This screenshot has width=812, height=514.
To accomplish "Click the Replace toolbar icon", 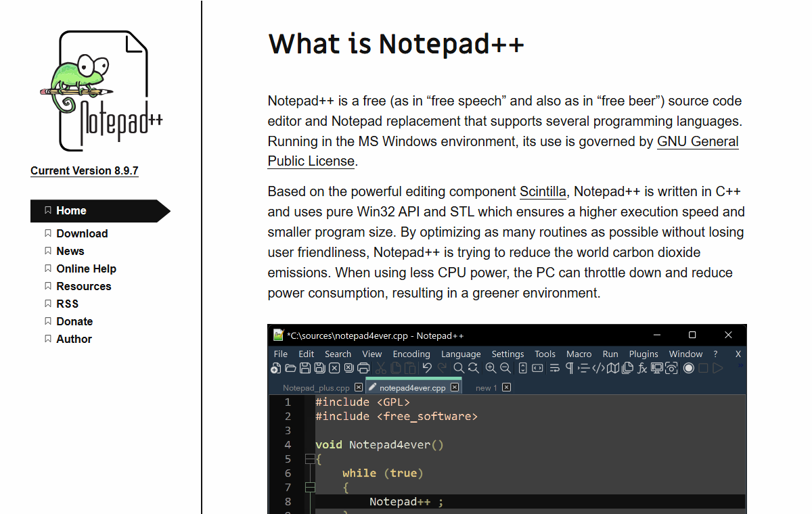I will tap(474, 368).
